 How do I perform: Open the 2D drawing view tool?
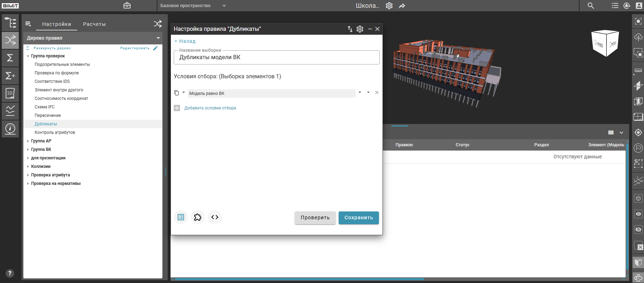pos(10,93)
